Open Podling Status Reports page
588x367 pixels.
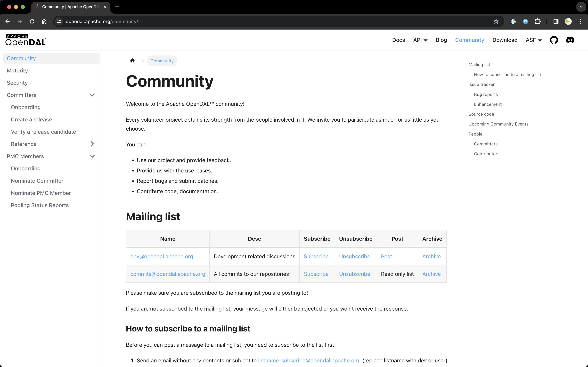[40, 205]
